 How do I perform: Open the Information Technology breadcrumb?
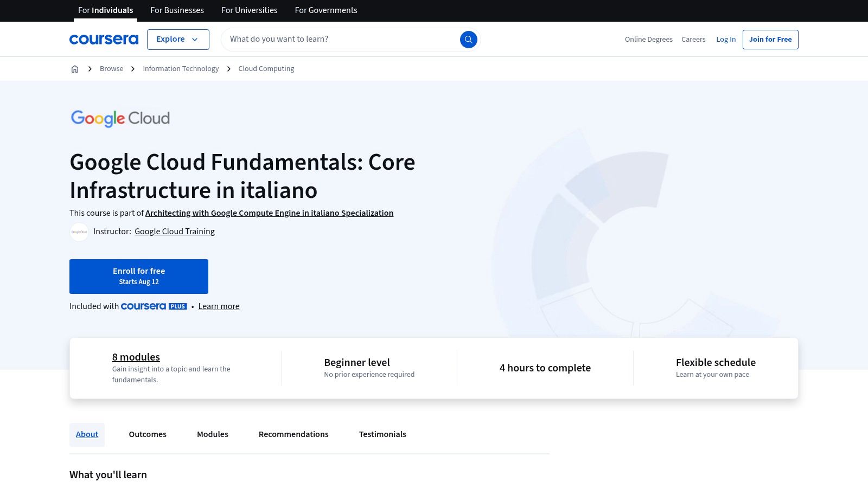pyautogui.click(x=181, y=69)
